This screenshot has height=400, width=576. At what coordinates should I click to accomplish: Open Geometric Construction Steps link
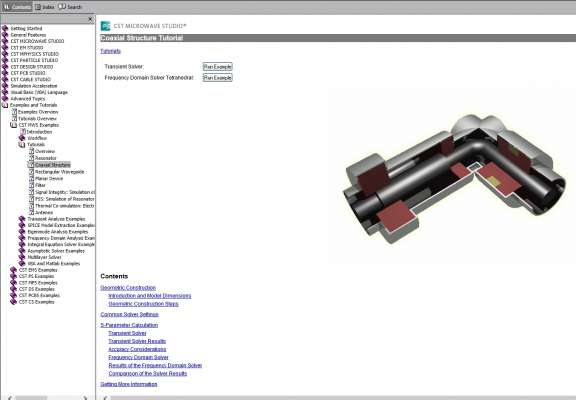[x=143, y=304]
